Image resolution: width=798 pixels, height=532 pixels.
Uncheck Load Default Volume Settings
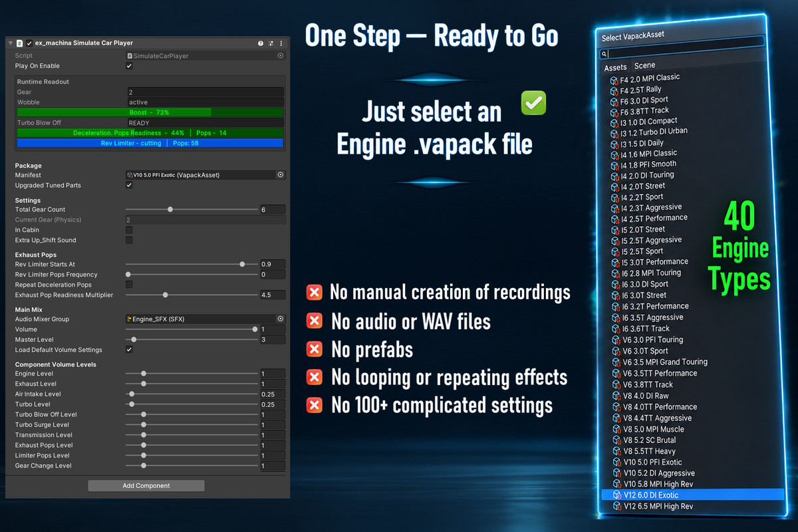(x=129, y=350)
